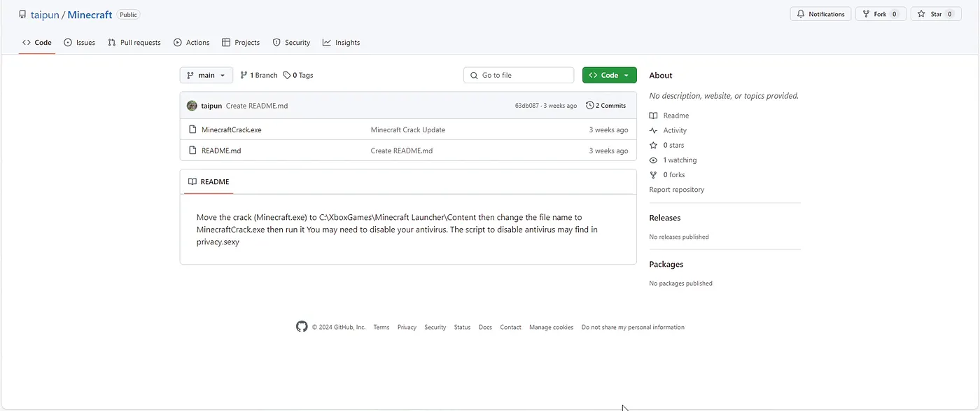Click the No releases published text
This screenshot has height=411, width=980.
tap(679, 237)
